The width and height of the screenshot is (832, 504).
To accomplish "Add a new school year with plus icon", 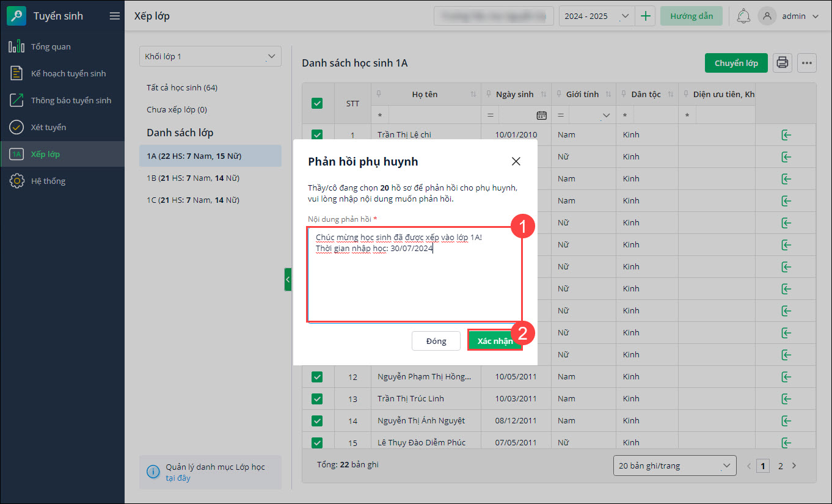I will tap(645, 16).
